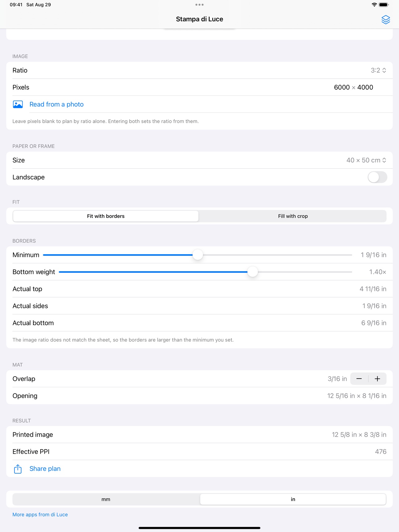Toggle the Landscape switch
Image resolution: width=399 pixels, height=532 pixels.
click(x=377, y=177)
